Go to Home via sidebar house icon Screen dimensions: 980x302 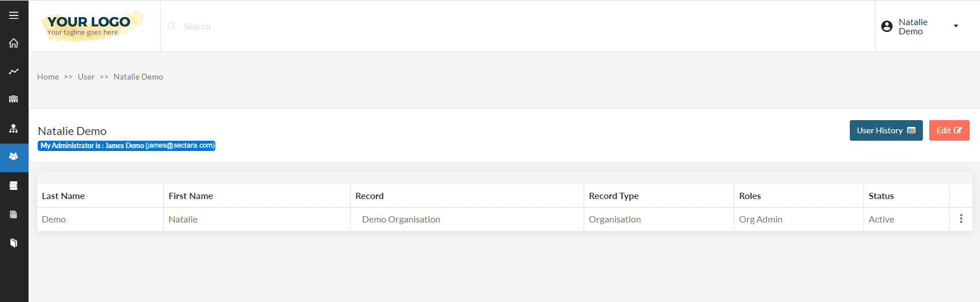[x=14, y=43]
